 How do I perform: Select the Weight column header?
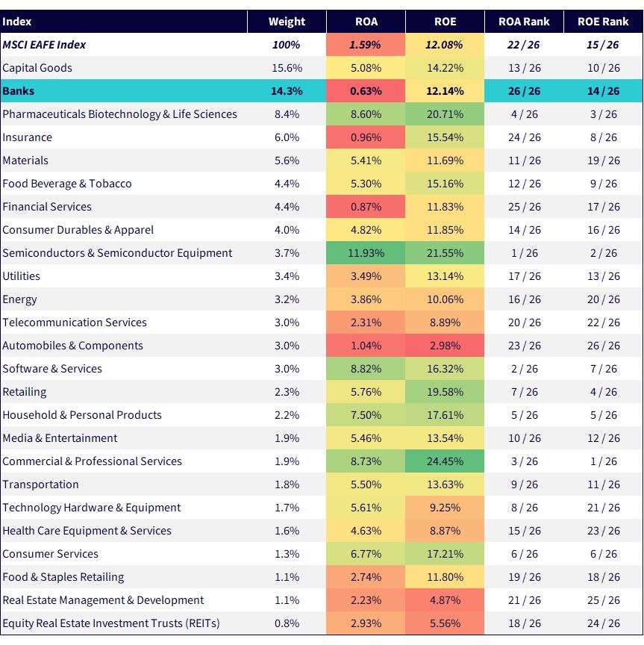pos(287,22)
